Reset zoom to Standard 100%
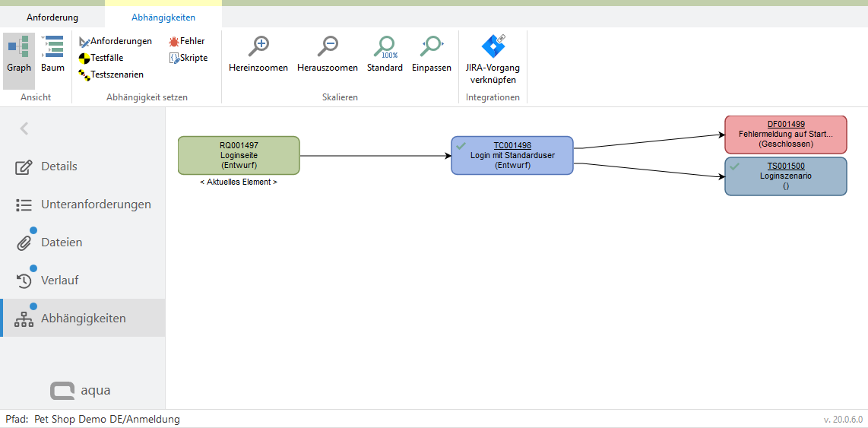 point(385,53)
